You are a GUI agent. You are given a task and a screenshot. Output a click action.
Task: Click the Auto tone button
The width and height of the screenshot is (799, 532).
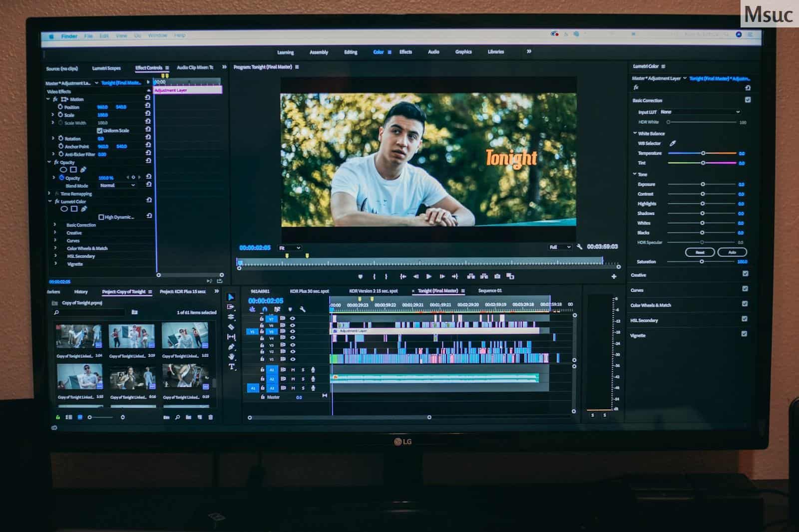coord(732,252)
